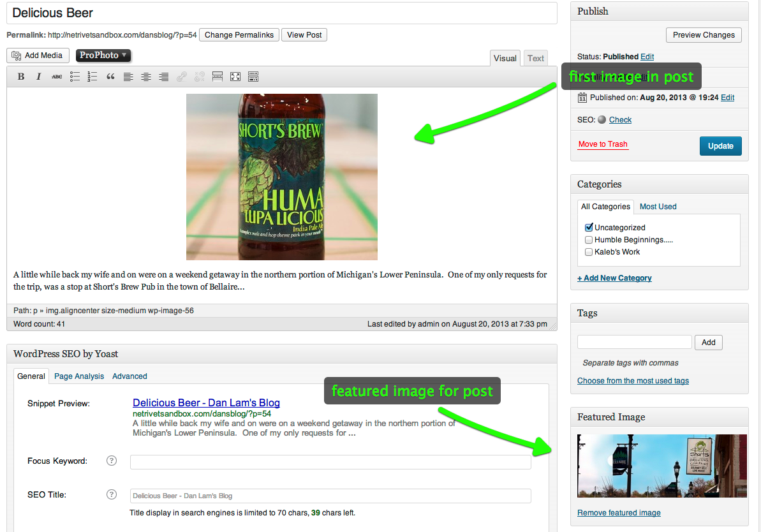
Task: Click the WordPress SEO by Yoast header
Action: (281, 354)
